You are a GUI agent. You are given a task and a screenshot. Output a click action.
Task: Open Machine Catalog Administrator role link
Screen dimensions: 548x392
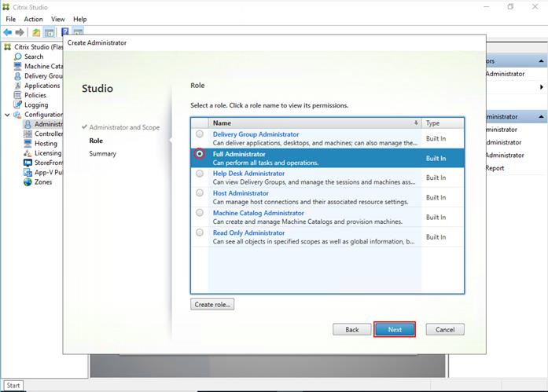[x=258, y=213]
